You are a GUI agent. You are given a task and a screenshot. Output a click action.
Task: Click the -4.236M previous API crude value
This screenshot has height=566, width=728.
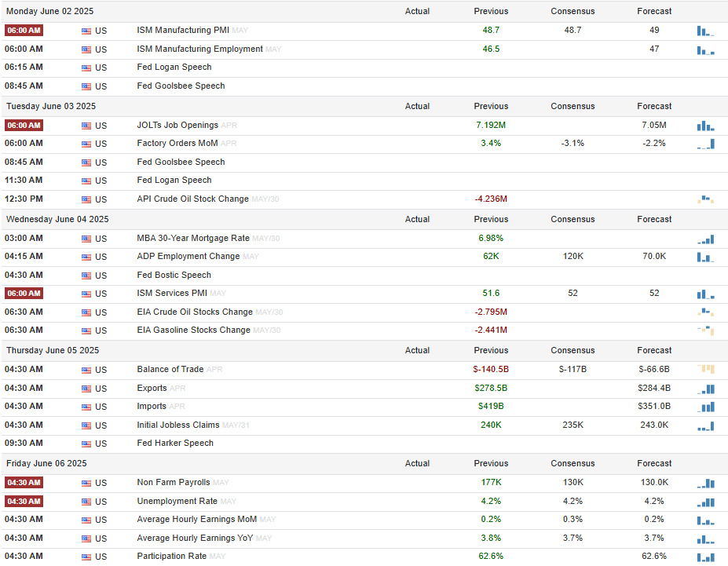(491, 199)
